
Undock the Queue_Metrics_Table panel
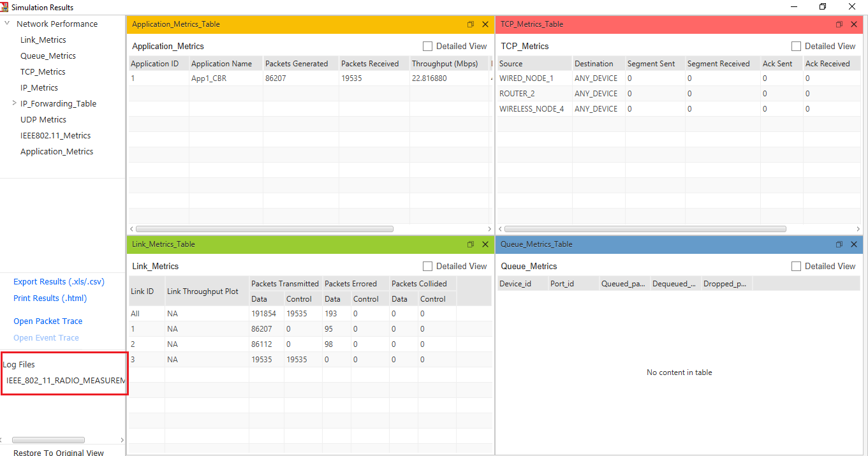(839, 244)
